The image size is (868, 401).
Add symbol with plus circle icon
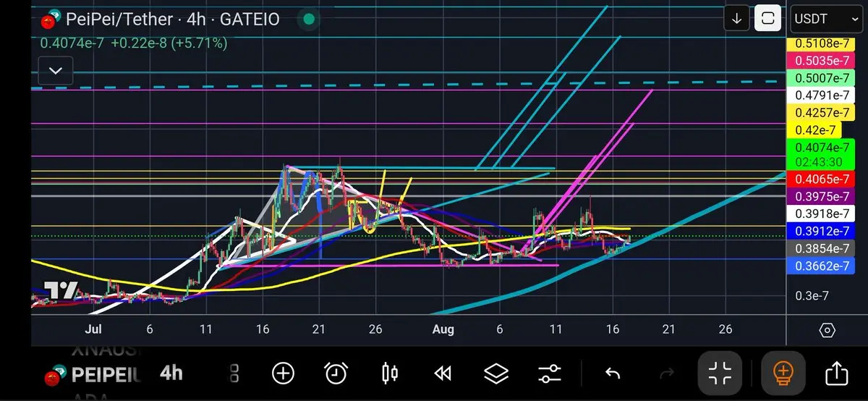coord(283,373)
